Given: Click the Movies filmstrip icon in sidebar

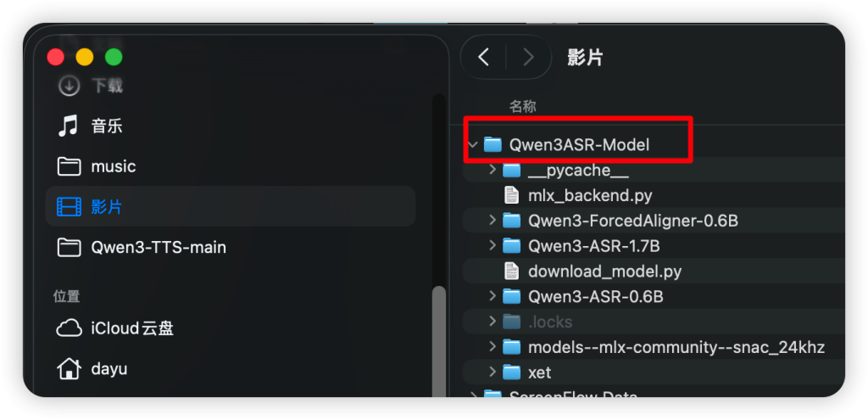Looking at the screenshot, I should click(68, 206).
